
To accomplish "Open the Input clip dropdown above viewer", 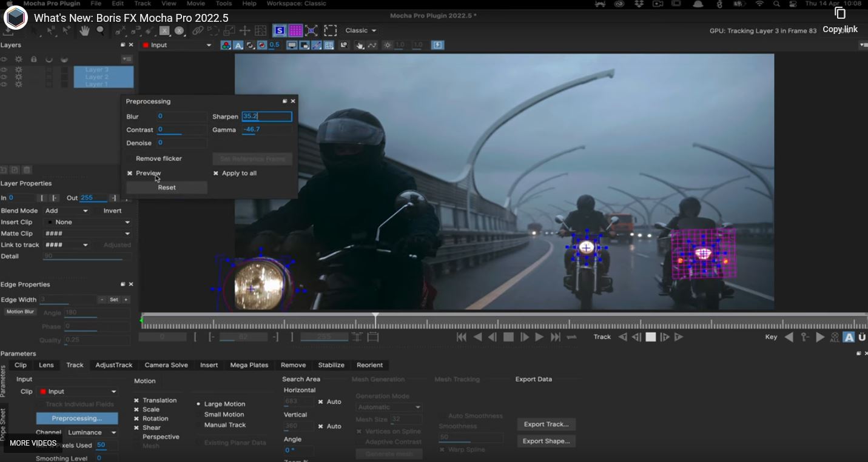I will click(177, 45).
